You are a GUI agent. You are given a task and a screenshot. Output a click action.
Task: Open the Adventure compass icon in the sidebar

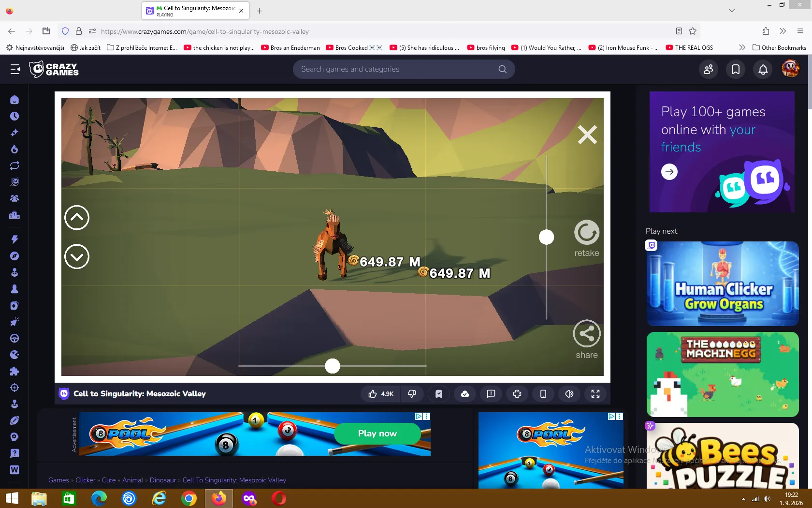click(14, 256)
